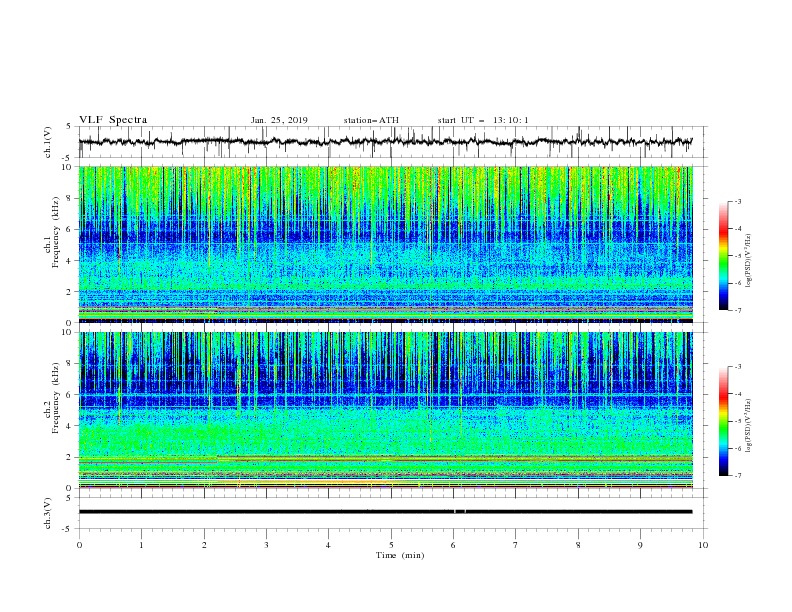Click the "station=ATH" label

[371, 120]
